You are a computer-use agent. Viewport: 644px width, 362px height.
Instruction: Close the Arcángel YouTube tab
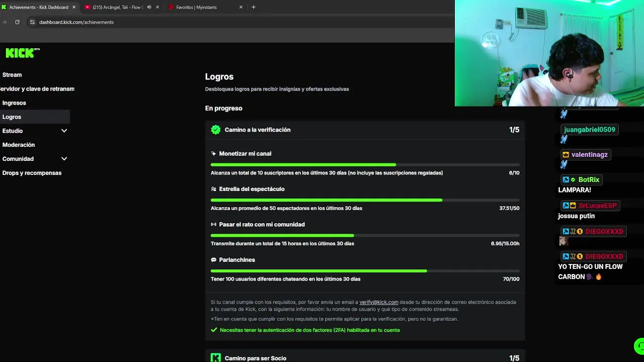point(157,7)
